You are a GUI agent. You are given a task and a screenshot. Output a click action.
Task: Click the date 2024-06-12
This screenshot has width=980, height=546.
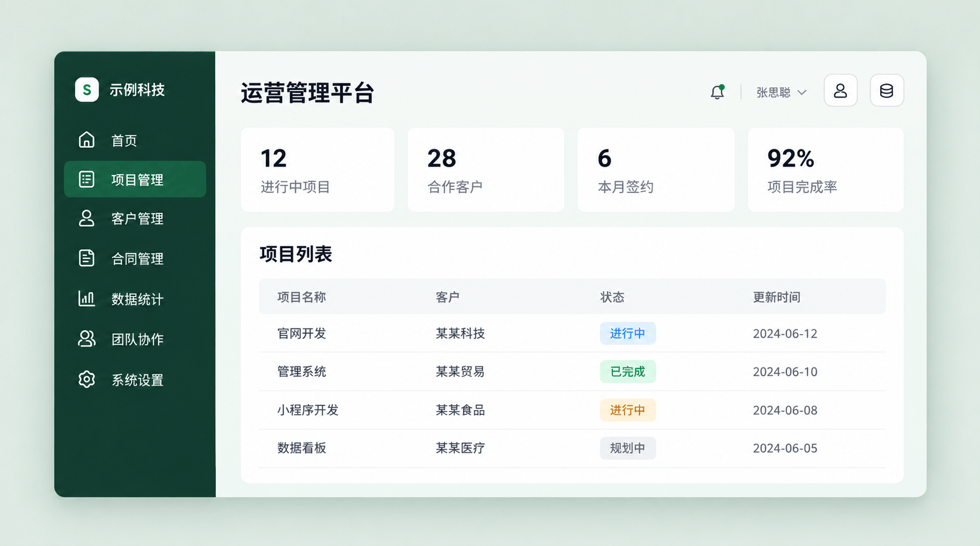click(785, 334)
